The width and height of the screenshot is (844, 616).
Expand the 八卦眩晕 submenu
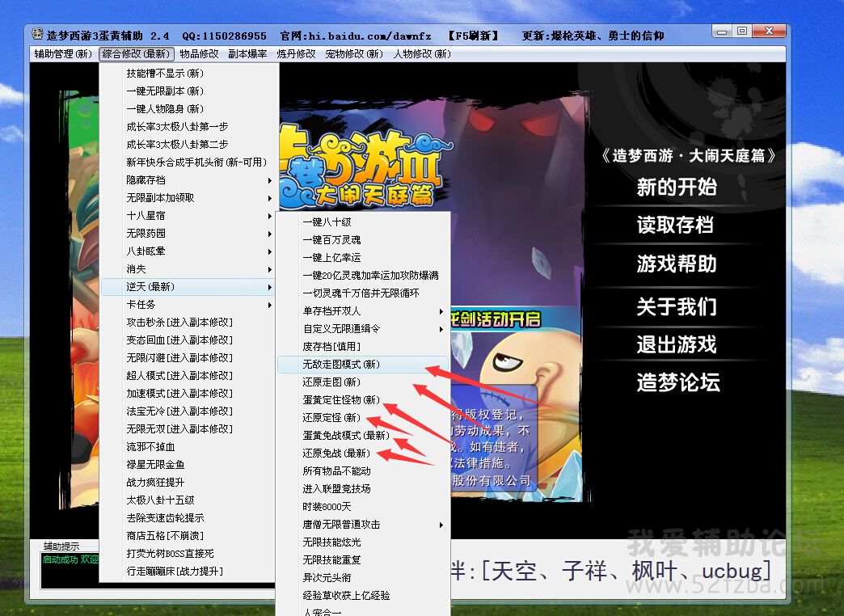(x=188, y=251)
